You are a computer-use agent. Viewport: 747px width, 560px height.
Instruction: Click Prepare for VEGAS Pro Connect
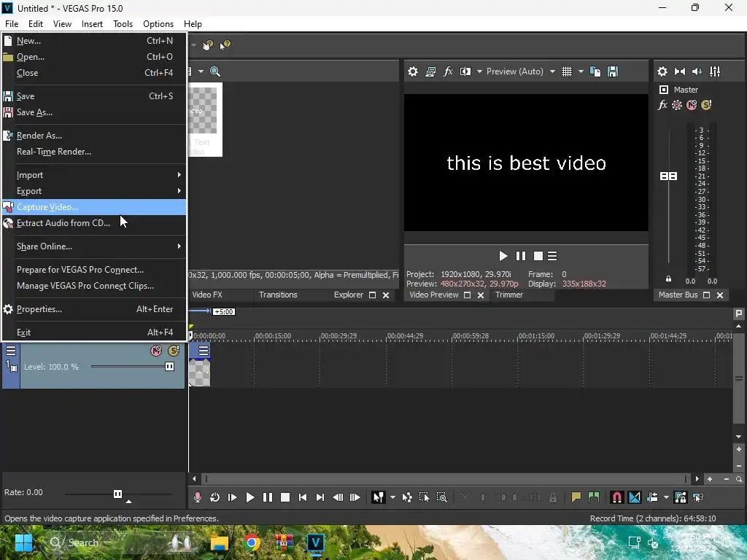click(94, 270)
